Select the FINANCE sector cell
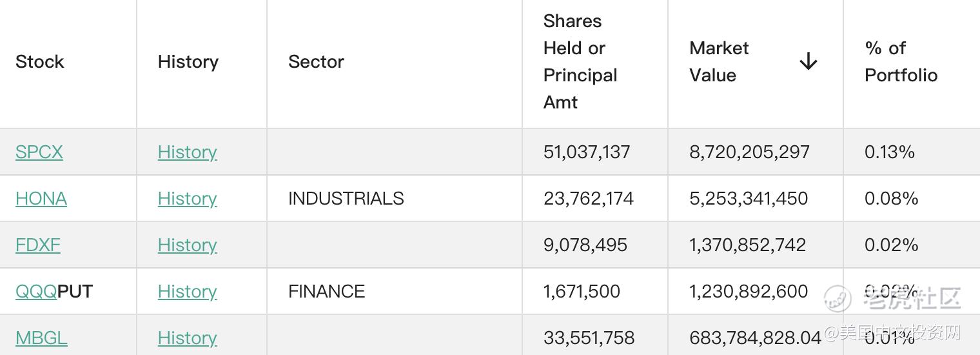This screenshot has width=980, height=355. pyautogui.click(x=326, y=292)
